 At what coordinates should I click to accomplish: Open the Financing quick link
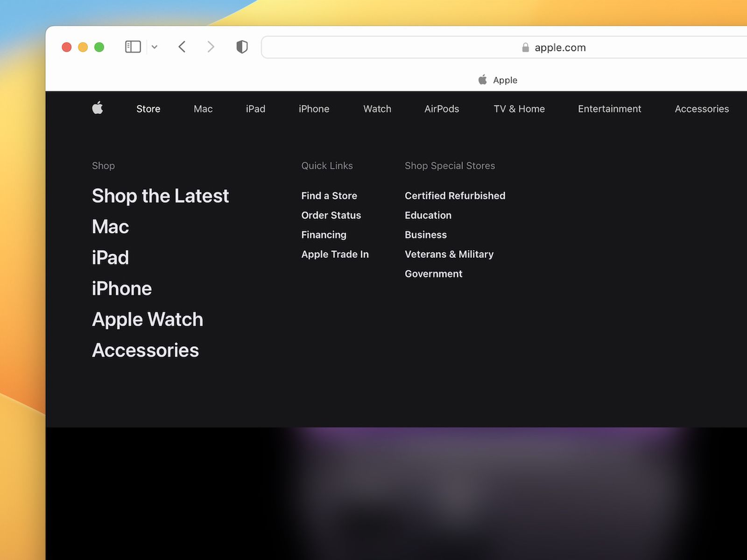coord(324,235)
